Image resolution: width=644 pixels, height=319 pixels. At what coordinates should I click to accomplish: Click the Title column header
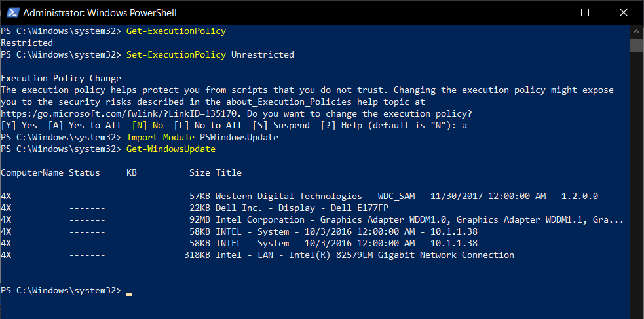coord(229,173)
